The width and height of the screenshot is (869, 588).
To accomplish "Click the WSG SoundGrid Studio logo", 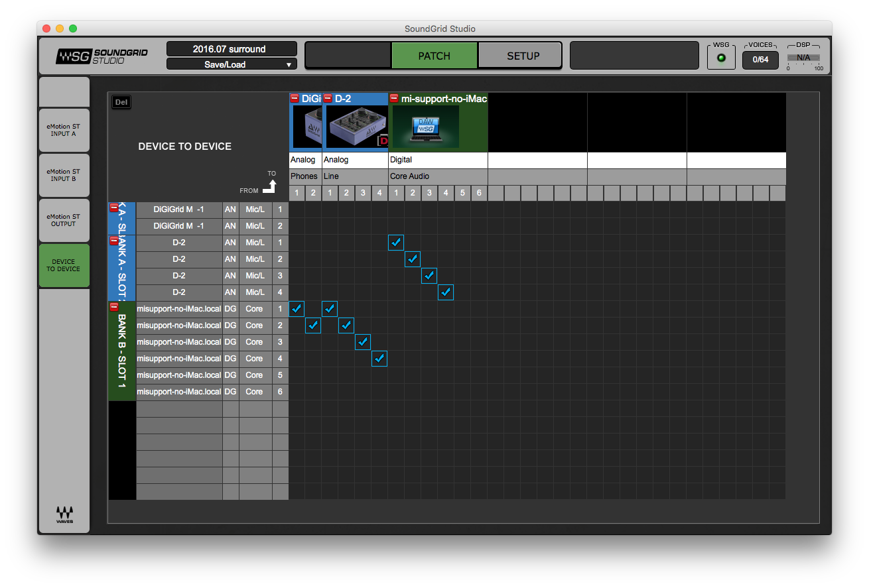I will point(101,56).
